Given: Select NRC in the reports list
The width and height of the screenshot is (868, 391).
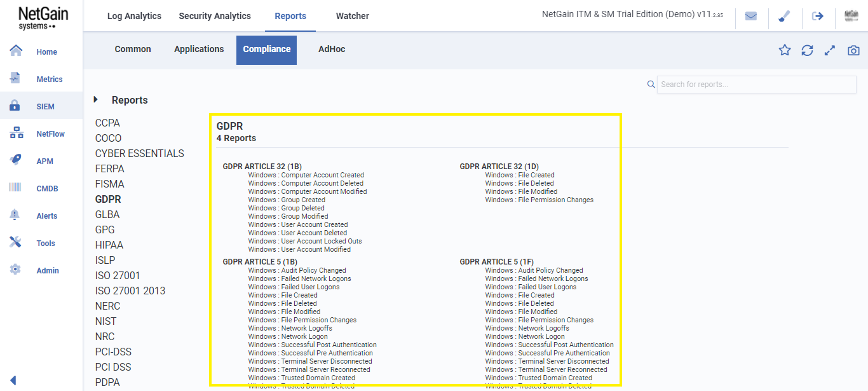Looking at the screenshot, I should (x=105, y=336).
